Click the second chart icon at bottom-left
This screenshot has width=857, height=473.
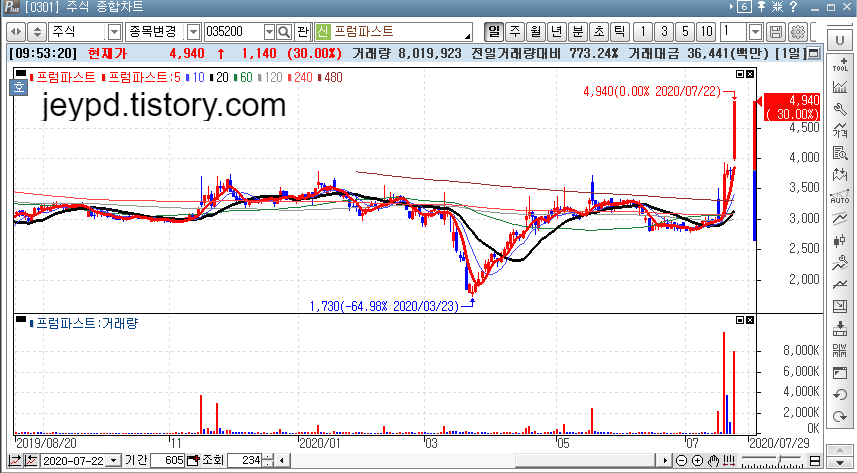point(32,460)
